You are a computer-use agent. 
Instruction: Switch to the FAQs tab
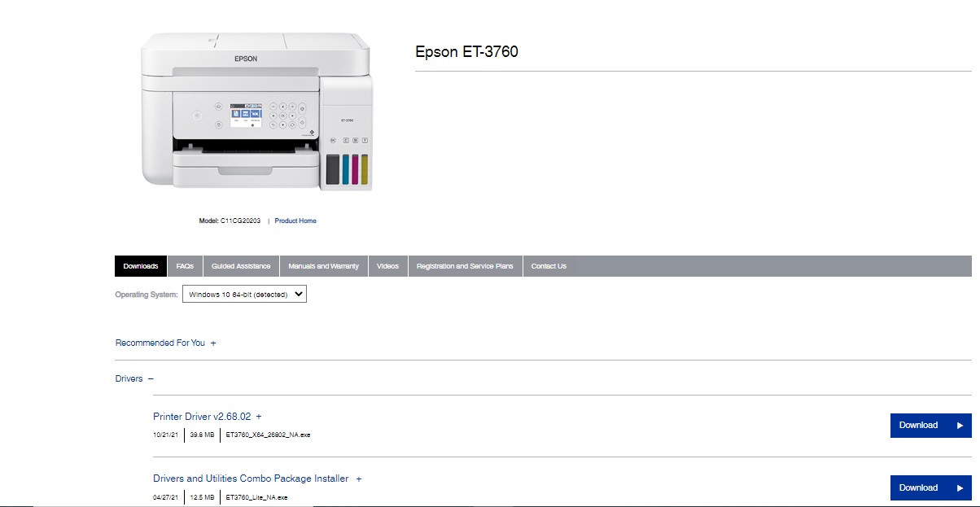[x=185, y=265]
